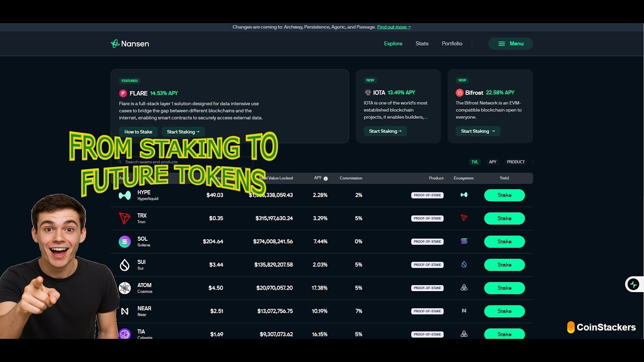Click the Commission column header
644x362 pixels.
(351, 178)
